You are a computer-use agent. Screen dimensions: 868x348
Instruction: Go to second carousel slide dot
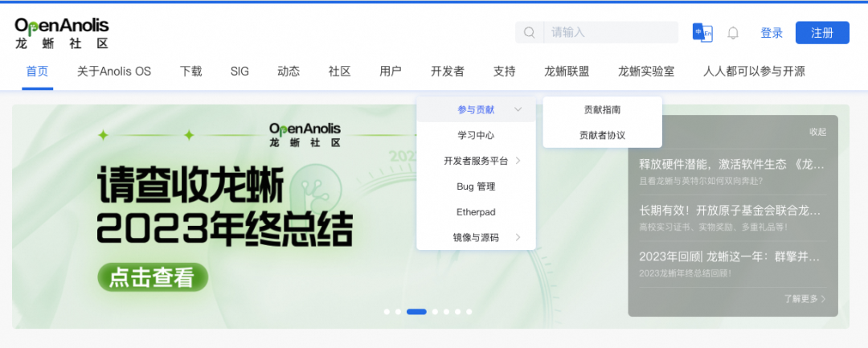[x=398, y=312]
